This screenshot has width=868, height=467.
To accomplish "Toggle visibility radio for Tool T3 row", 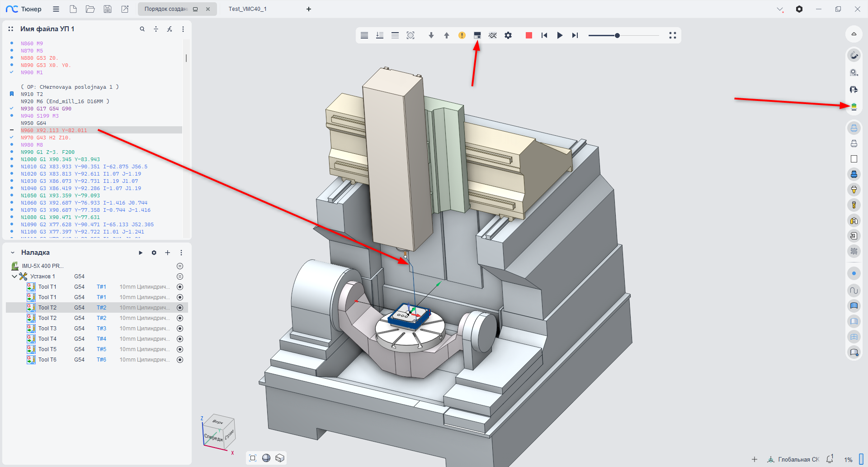I will pos(180,329).
